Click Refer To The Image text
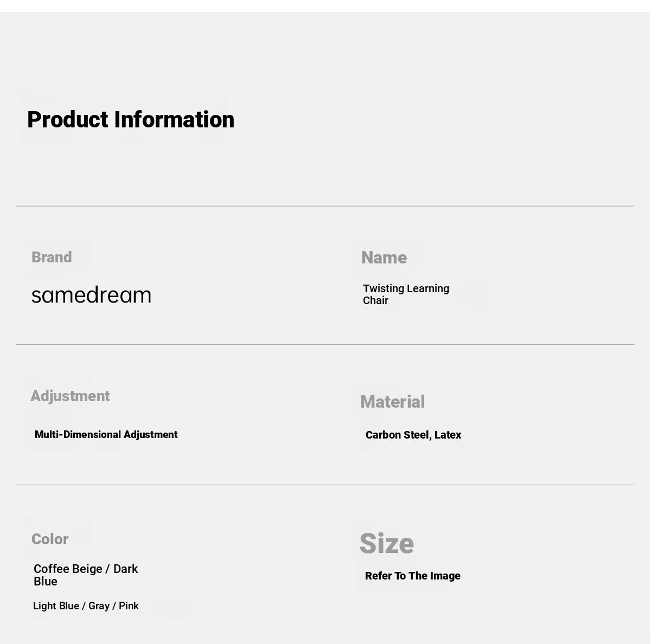651x644 pixels. (x=413, y=576)
